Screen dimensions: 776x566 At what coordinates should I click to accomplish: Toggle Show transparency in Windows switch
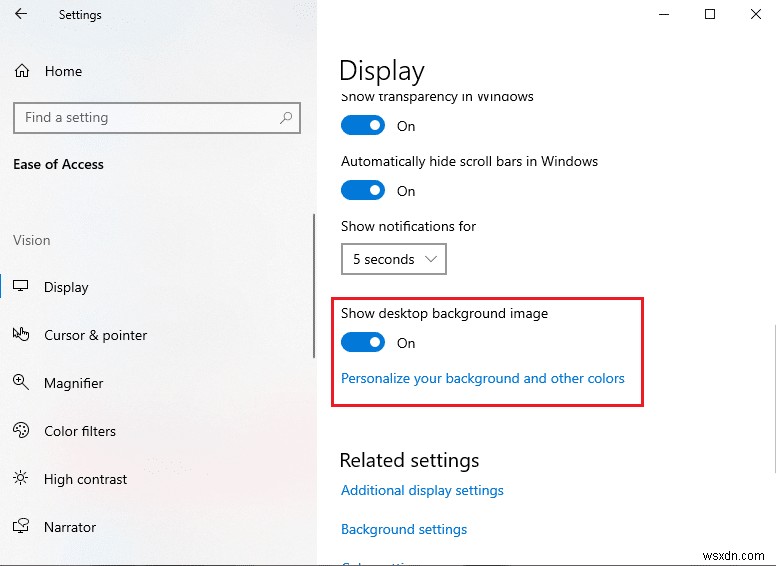363,126
